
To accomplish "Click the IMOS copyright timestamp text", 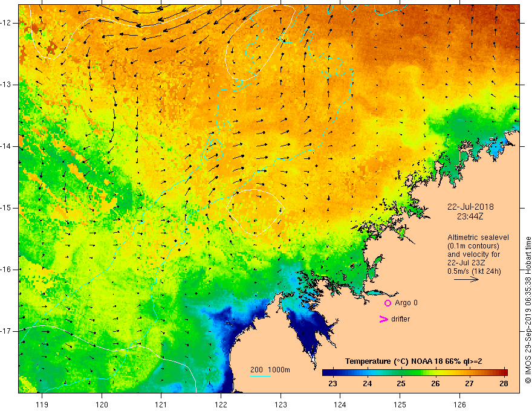I will (x=528, y=310).
